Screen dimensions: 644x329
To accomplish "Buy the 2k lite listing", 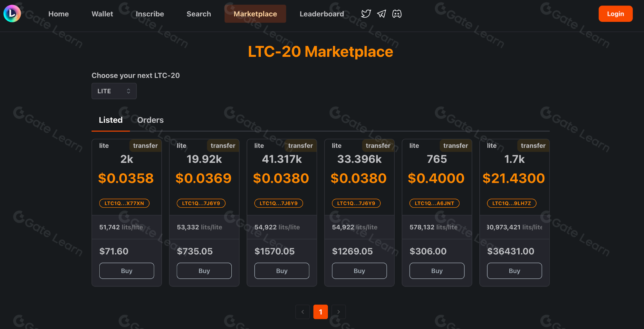I will coord(127,271).
